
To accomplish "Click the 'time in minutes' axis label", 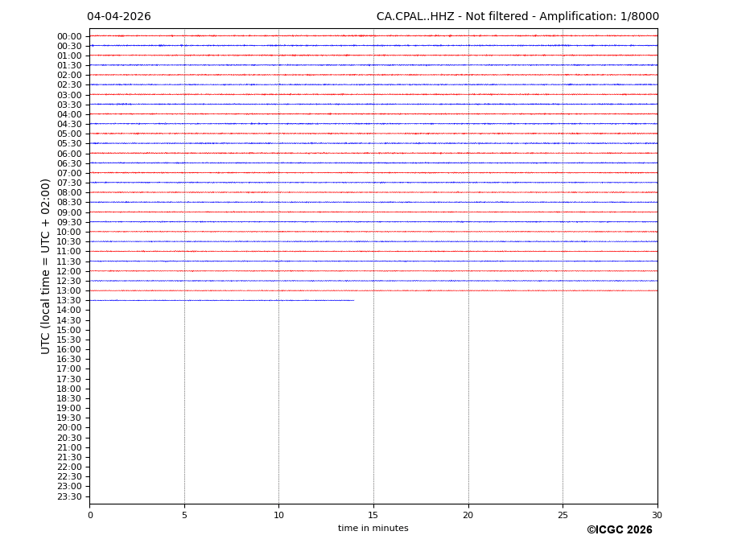I will (373, 529).
